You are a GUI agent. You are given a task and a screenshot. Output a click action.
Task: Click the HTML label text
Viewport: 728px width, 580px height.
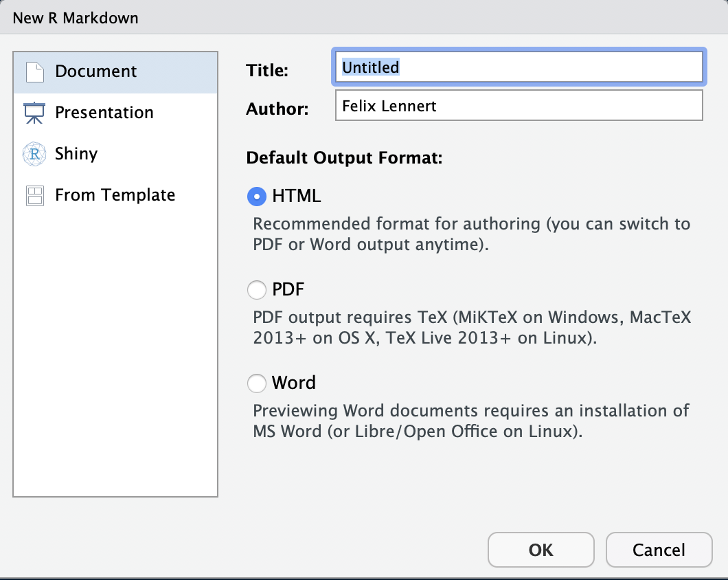click(x=297, y=197)
